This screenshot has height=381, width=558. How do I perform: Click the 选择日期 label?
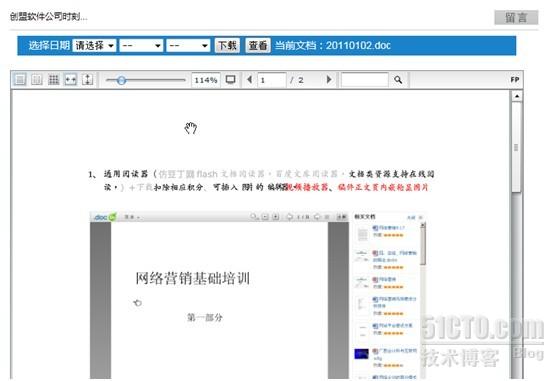49,46
